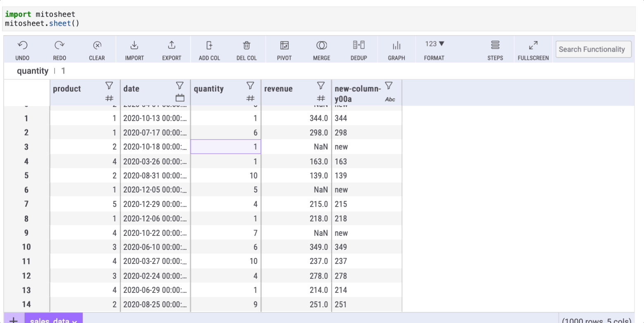
Task: Select the revenue column header
Action: [278, 89]
